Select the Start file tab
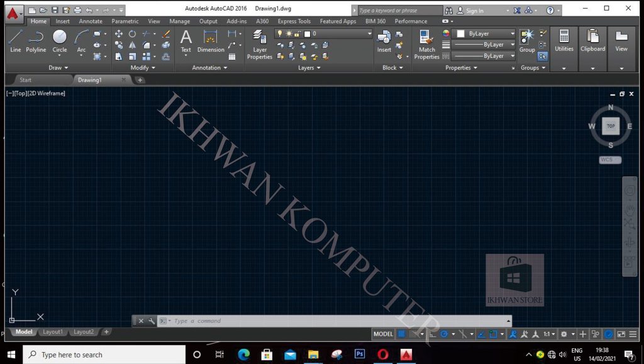Screen dimensions: 644x364 click(x=25, y=80)
